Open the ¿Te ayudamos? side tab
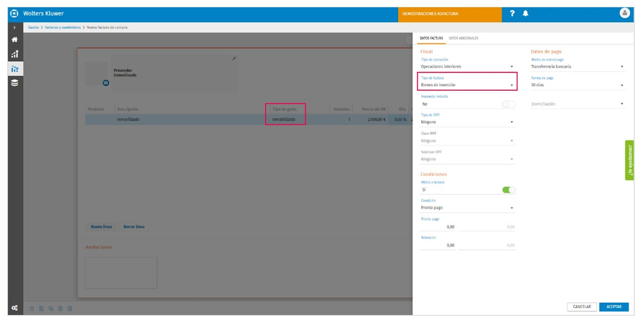644x321 pixels. pyautogui.click(x=629, y=160)
